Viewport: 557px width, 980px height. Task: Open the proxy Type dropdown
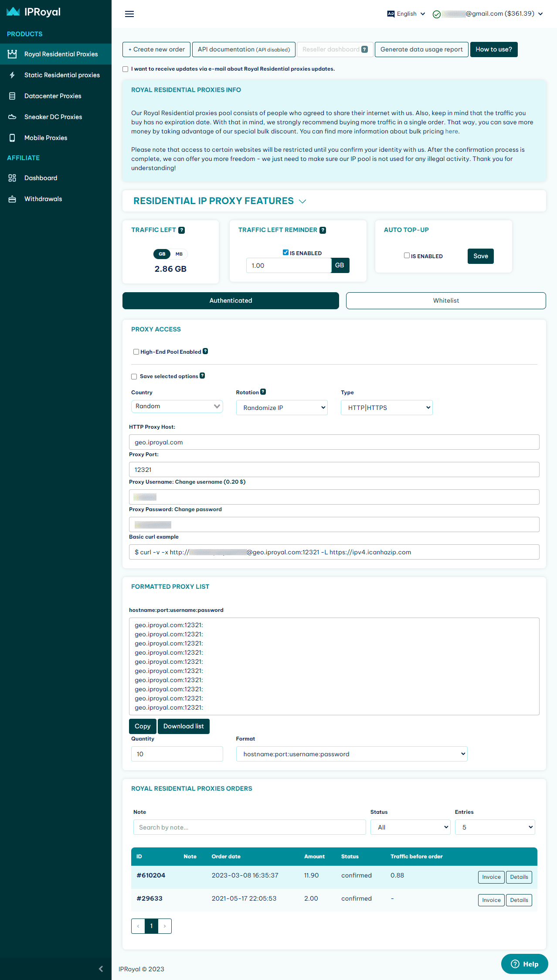387,408
